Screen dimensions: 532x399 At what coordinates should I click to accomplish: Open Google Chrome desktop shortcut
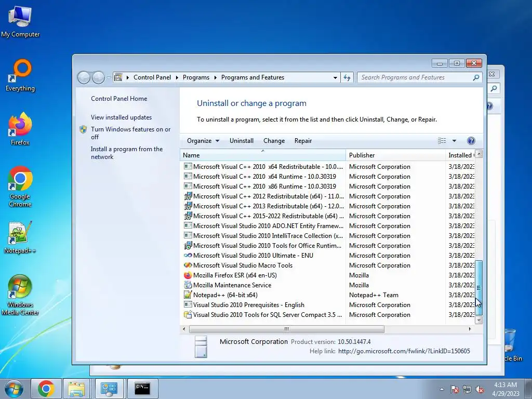[20, 187]
